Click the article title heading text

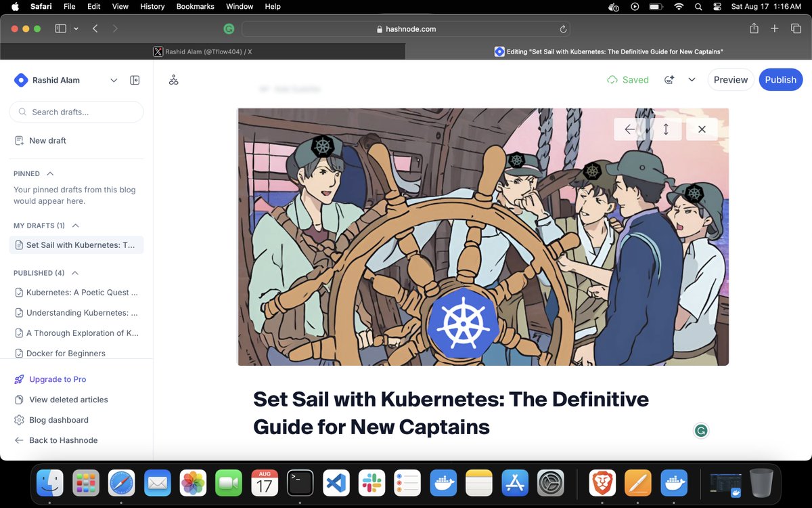click(451, 413)
